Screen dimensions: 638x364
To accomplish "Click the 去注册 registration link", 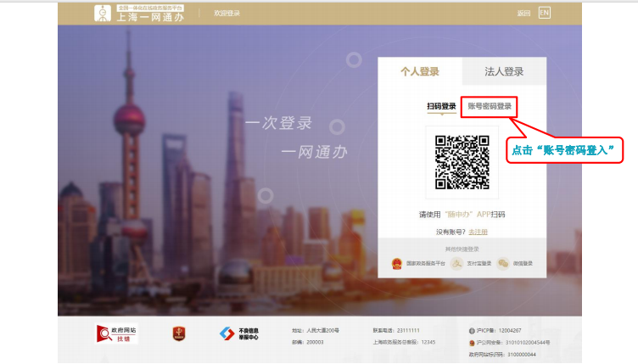I will pos(478,232).
